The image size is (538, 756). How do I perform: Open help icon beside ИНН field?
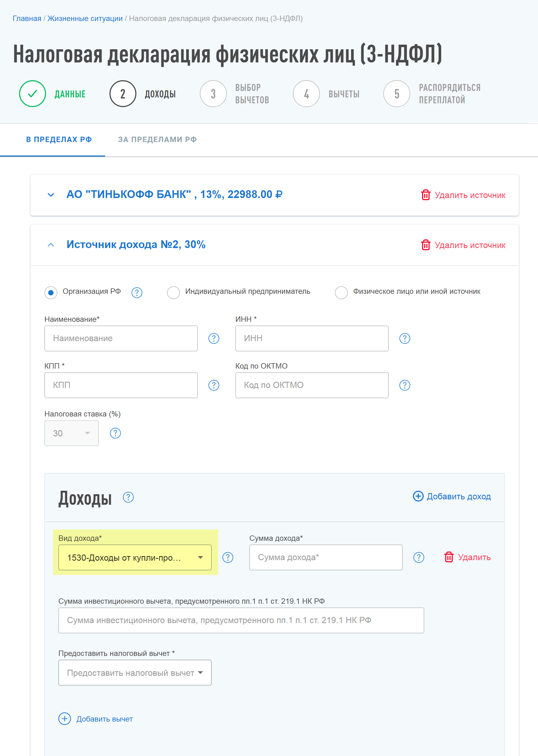pos(405,338)
